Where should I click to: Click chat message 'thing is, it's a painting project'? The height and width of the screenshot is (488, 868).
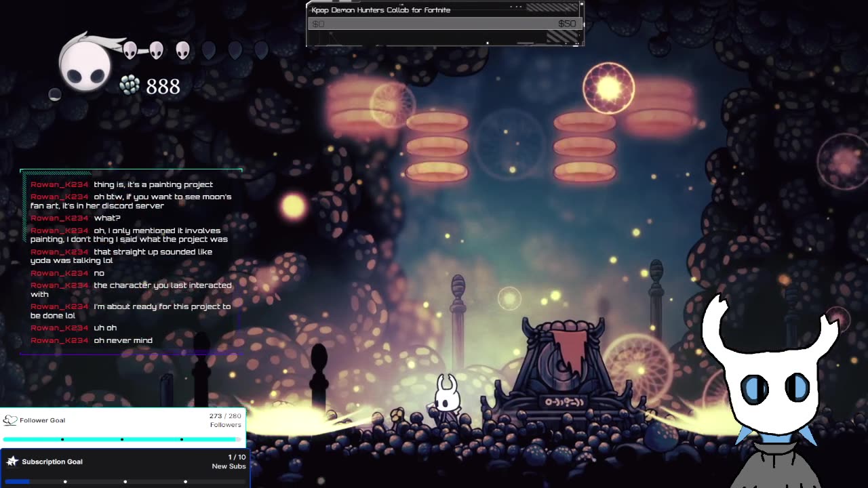(122, 184)
